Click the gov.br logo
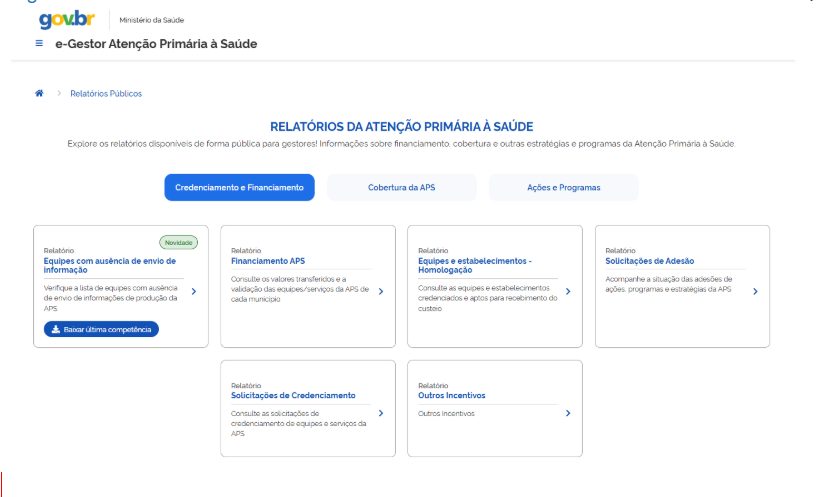Viewport: 830px width, 497px height. coord(70,19)
